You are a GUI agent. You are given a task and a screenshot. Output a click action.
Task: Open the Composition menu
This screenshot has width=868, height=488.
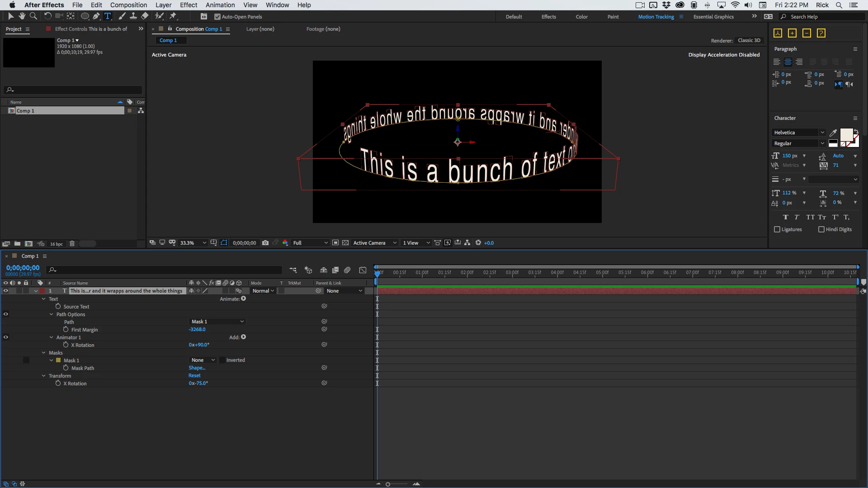(128, 5)
